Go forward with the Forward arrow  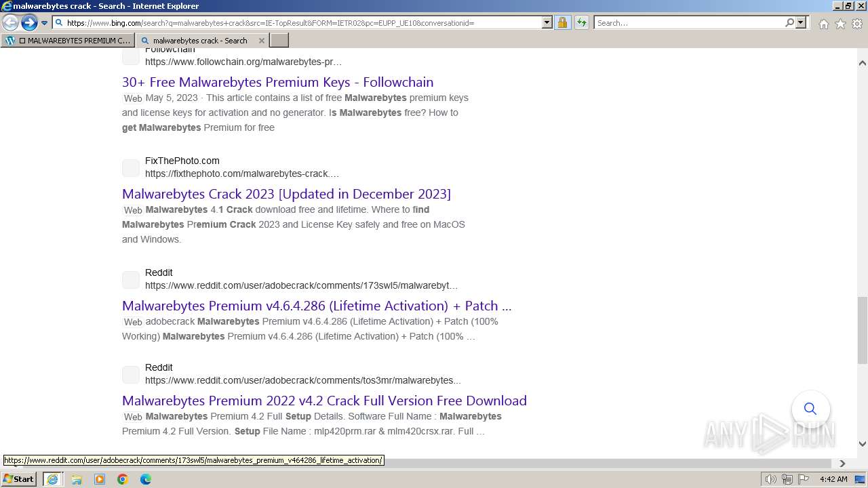pyautogui.click(x=28, y=23)
